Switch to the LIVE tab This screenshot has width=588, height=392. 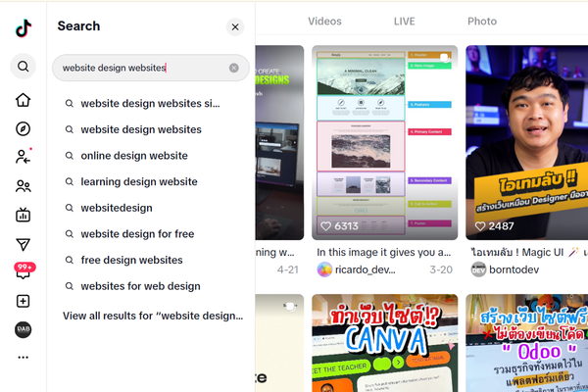coord(404,21)
